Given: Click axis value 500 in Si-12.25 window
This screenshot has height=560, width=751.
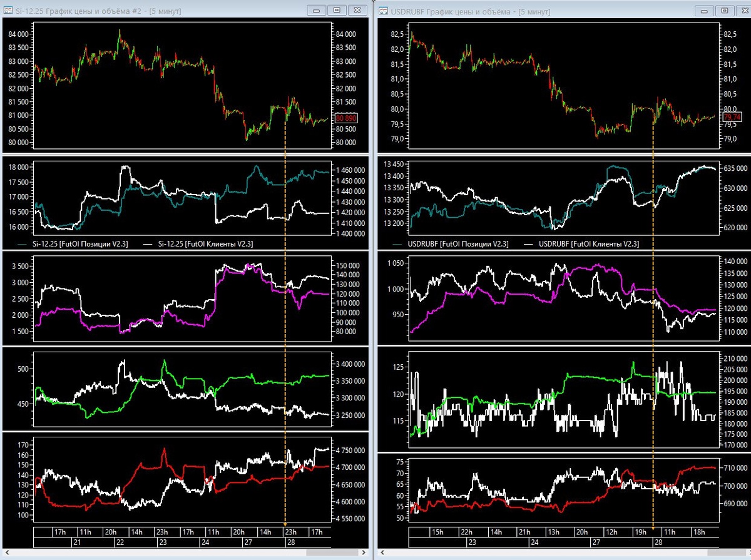Looking at the screenshot, I should (24, 369).
